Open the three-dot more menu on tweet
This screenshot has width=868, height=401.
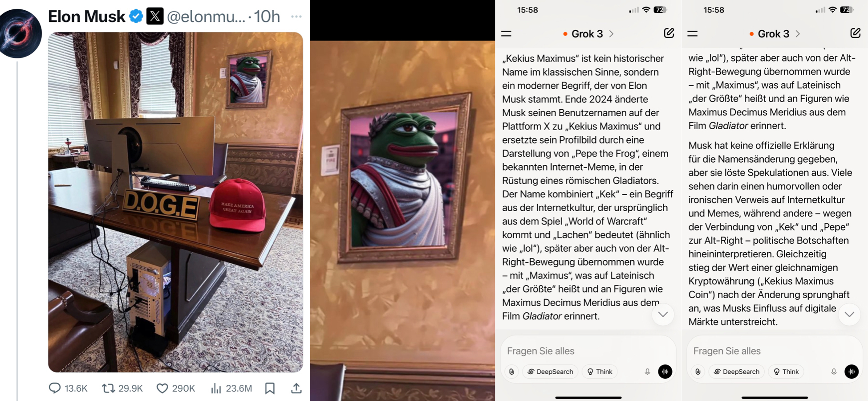(x=296, y=16)
